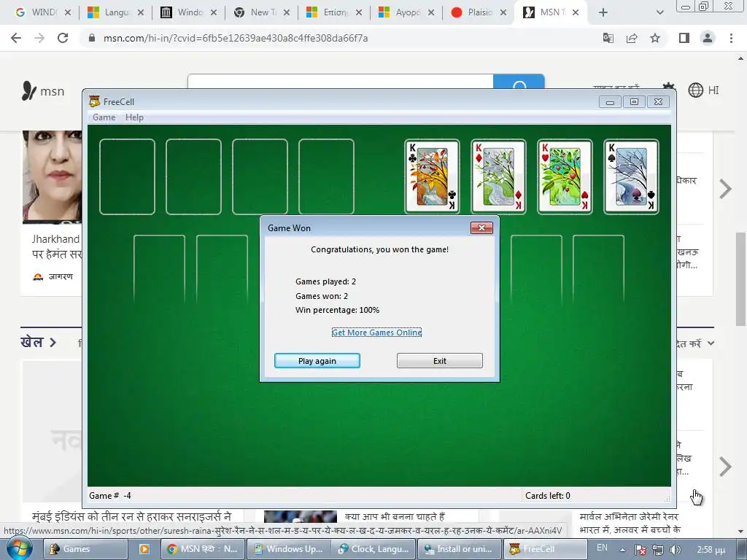Click the first empty free cell
This screenshot has width=747, height=560.
coord(127,176)
